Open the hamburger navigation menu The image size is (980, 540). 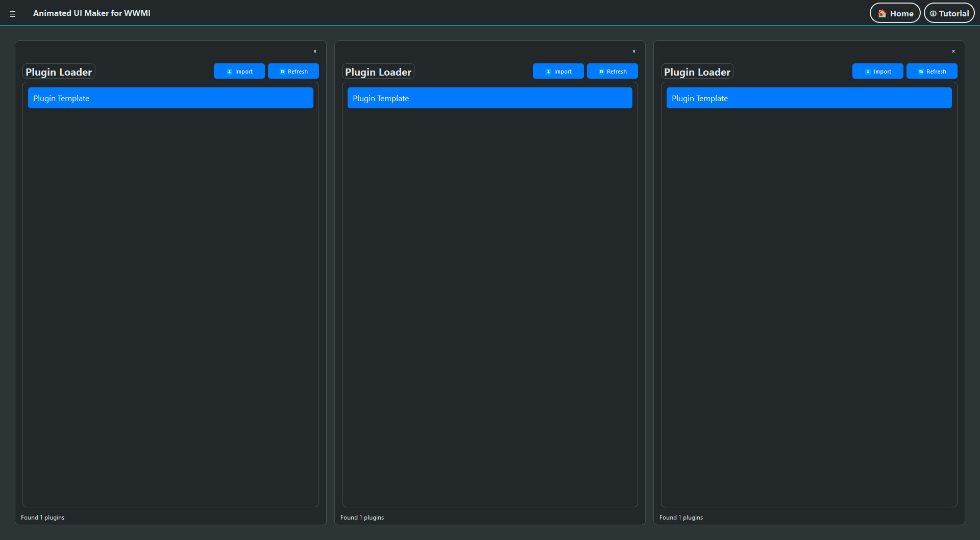(x=12, y=13)
